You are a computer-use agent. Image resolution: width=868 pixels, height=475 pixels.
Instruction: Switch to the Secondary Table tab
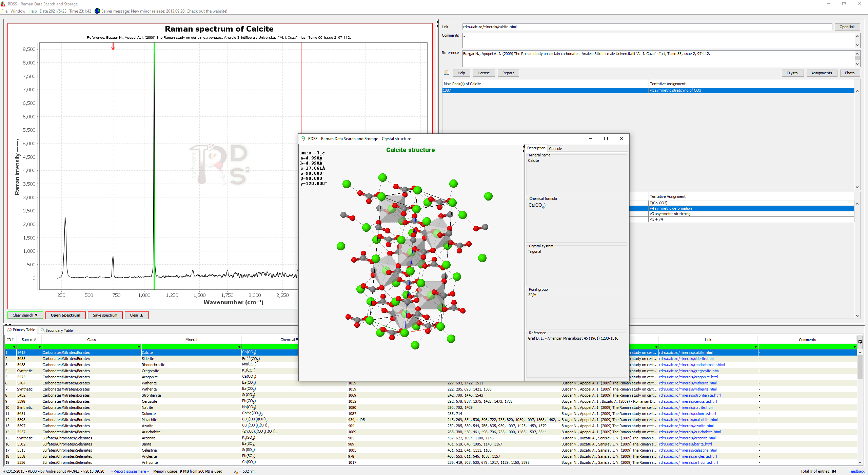coord(56,330)
